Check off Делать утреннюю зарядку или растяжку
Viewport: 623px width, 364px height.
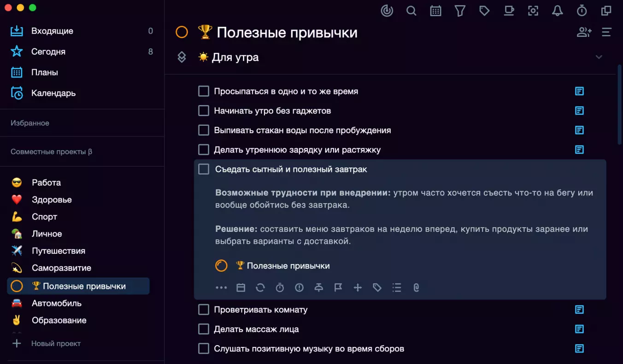(204, 150)
